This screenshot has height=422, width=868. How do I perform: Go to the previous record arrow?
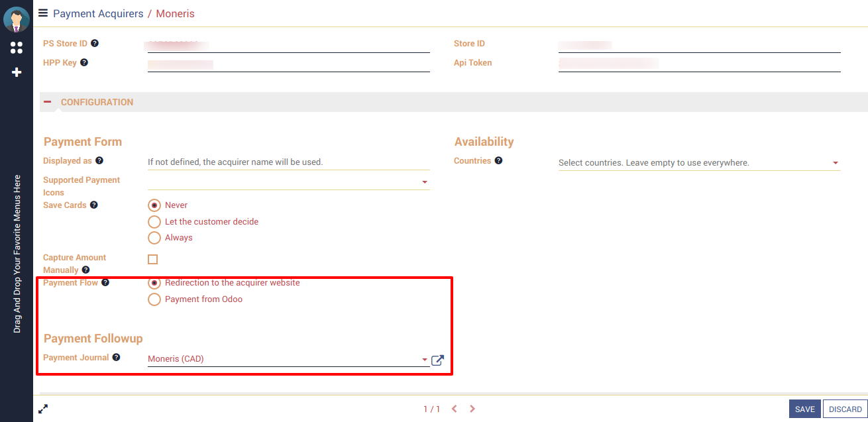tap(455, 409)
